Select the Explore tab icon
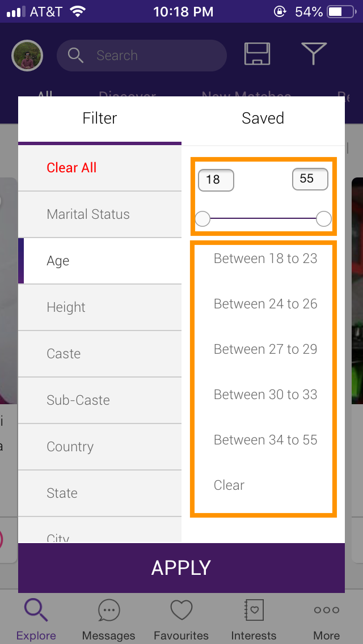This screenshot has width=363, height=644. (x=36, y=610)
